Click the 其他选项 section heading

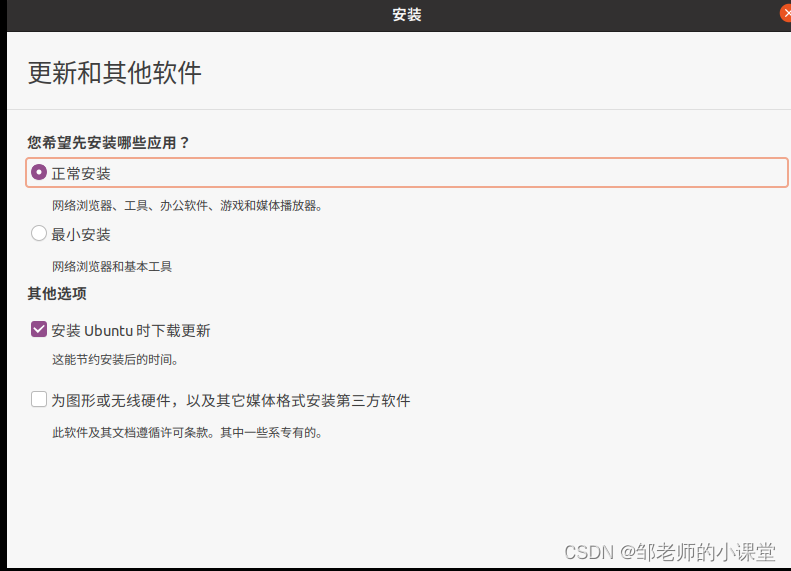click(57, 293)
